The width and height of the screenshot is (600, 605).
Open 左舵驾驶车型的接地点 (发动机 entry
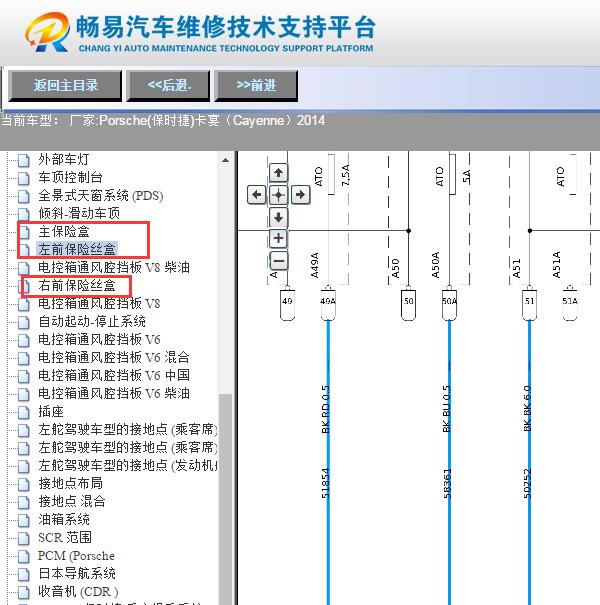coord(128,465)
